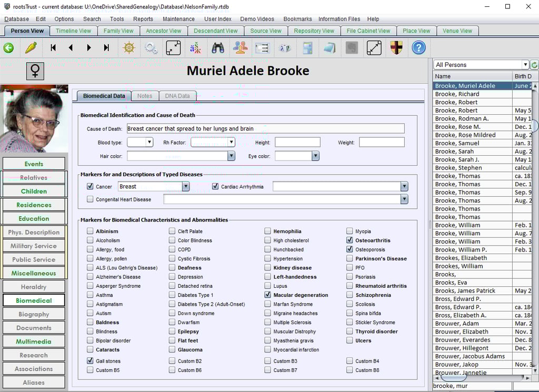Click the people group icon
The image size is (539, 392).
(x=240, y=48)
